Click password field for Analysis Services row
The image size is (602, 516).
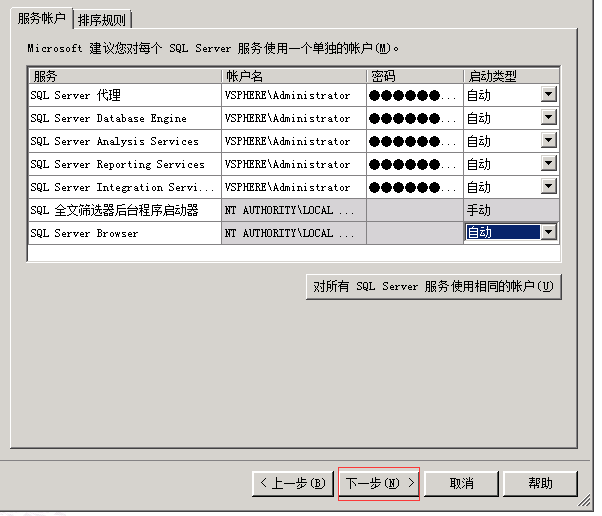415,141
